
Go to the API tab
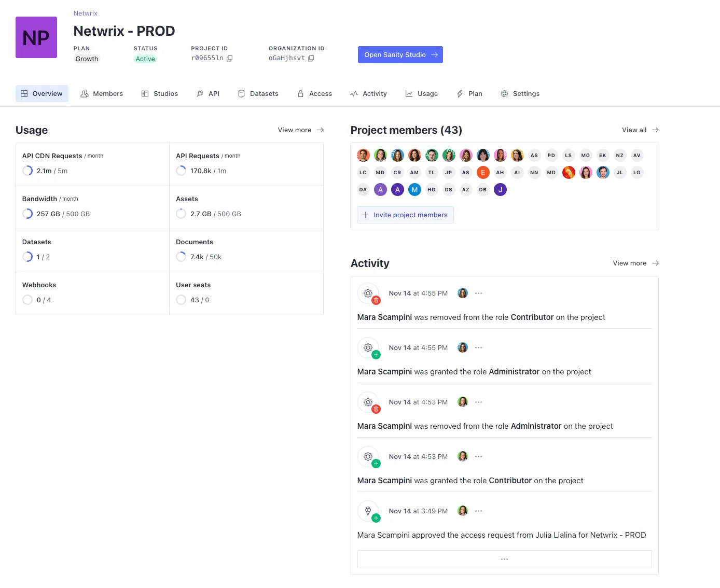click(x=208, y=93)
